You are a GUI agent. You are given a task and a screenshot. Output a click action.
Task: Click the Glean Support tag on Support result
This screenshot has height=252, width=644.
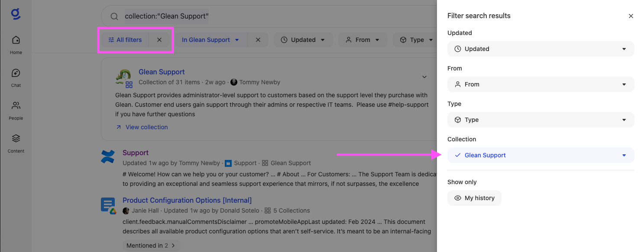pyautogui.click(x=287, y=163)
